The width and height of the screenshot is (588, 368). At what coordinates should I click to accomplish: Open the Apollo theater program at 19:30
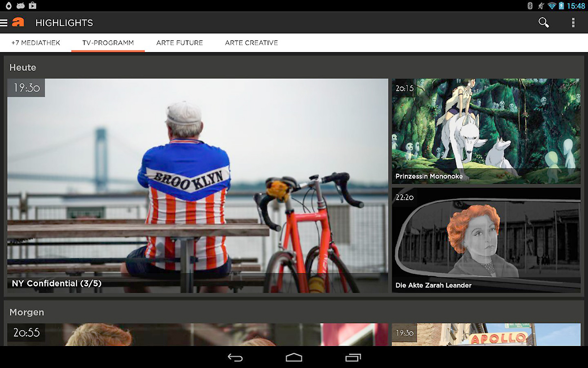pos(486,336)
